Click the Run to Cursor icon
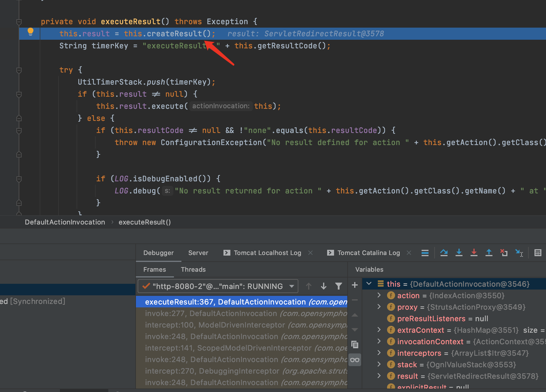The image size is (546, 392). 519,253
